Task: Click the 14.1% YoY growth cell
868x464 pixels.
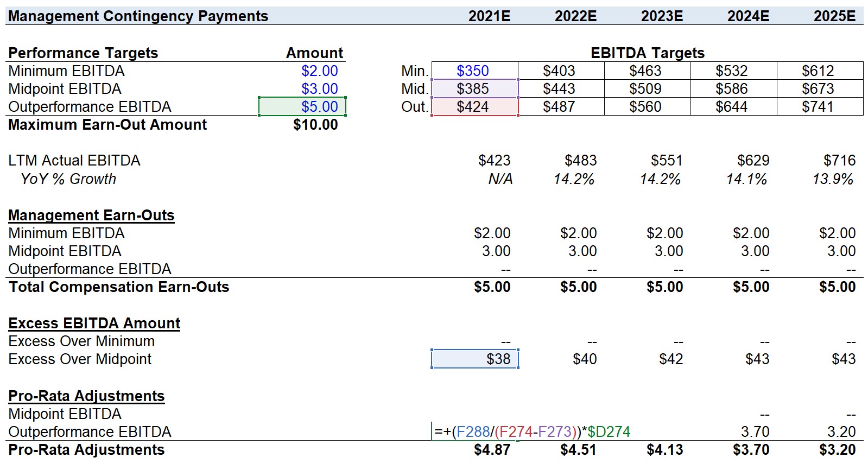Action: pyautogui.click(x=746, y=179)
